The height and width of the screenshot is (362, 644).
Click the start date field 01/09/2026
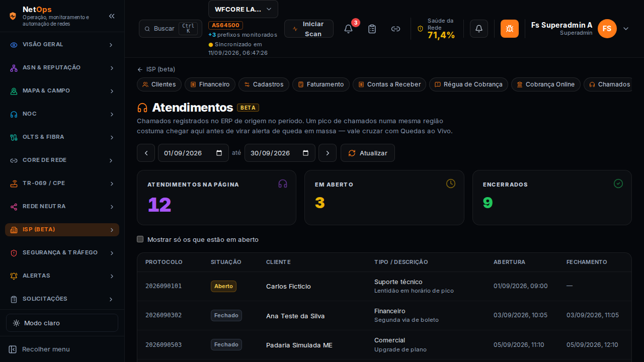coord(193,153)
